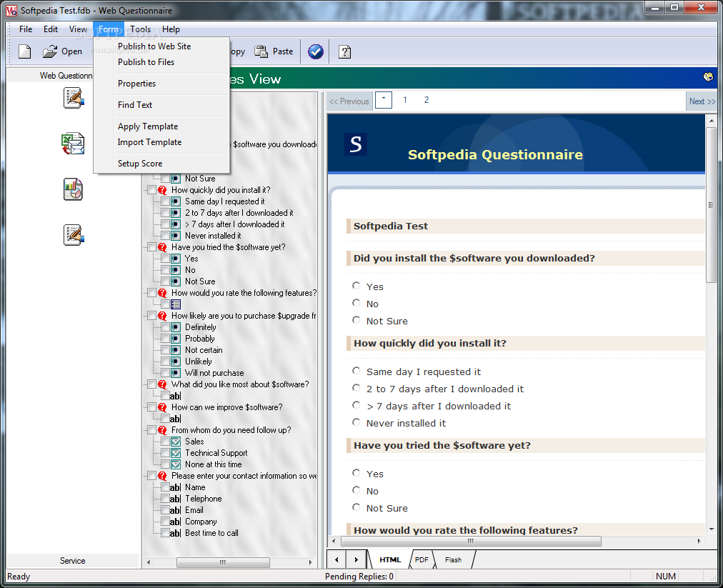
Task: Tick the checkbox beside Probably tree item
Action: coord(165,339)
